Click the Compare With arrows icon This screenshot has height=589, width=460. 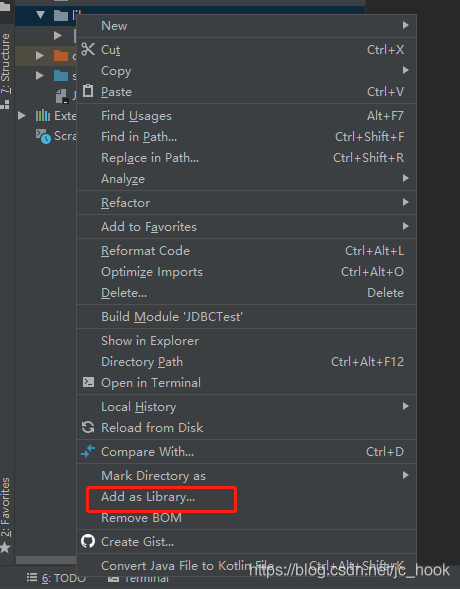(88, 451)
